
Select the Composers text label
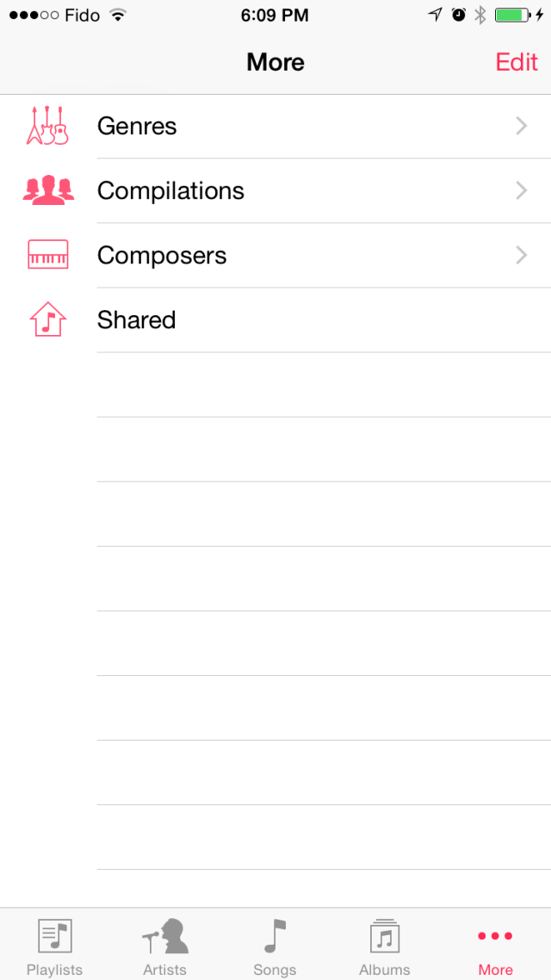click(x=162, y=256)
